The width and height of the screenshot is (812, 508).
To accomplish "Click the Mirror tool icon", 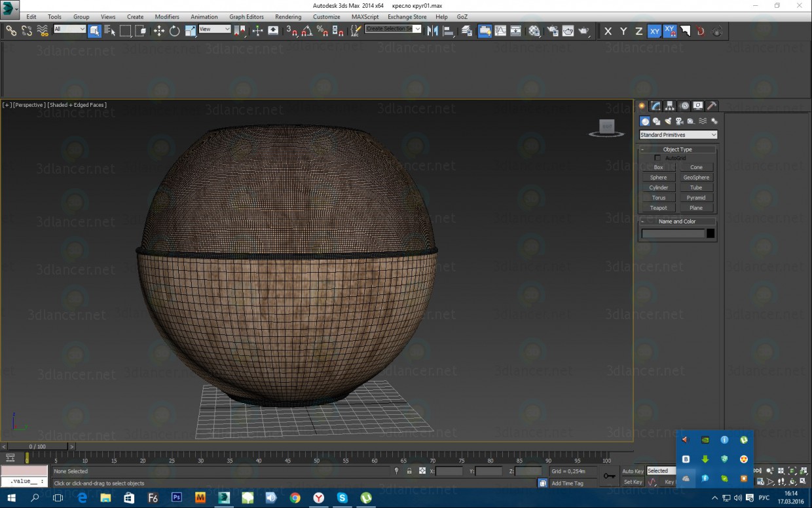I will point(433,30).
